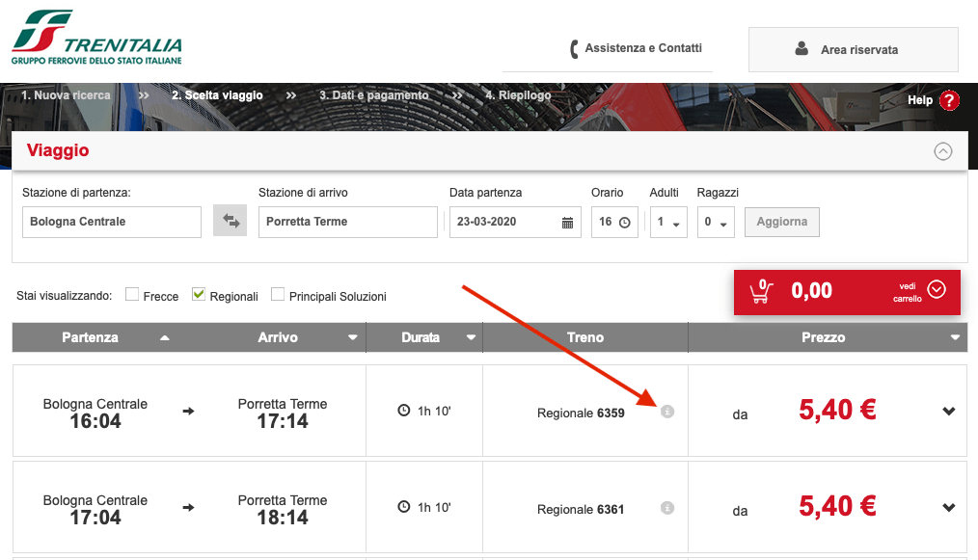Click the Data partenza field 23-03-2020
The image size is (978, 560).
(x=515, y=222)
